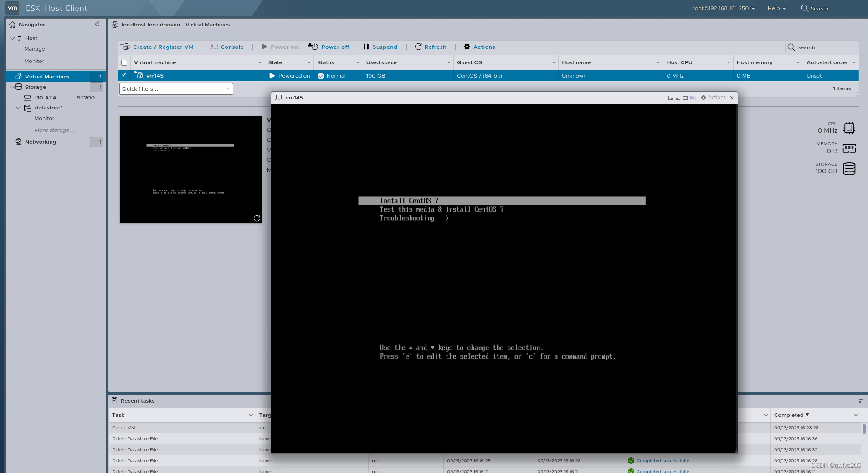
Task: Maximize the Recent tasks panel icon
Action: pyautogui.click(x=861, y=401)
